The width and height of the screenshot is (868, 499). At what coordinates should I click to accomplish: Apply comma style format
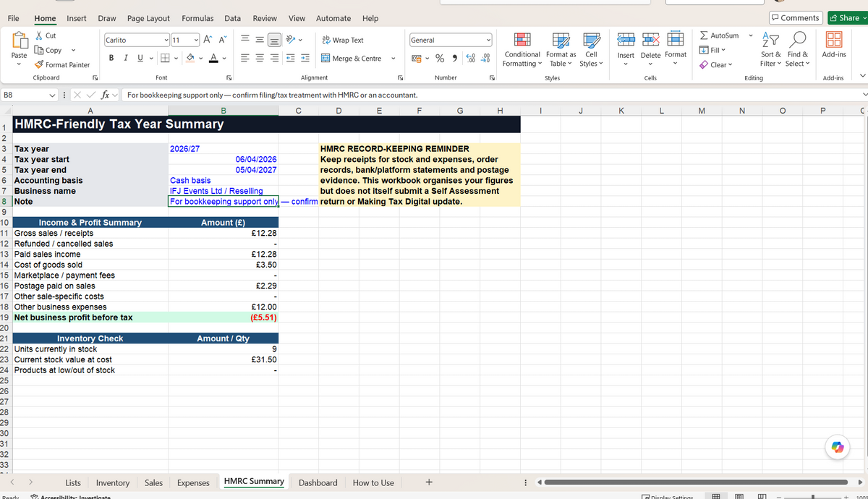click(x=455, y=59)
